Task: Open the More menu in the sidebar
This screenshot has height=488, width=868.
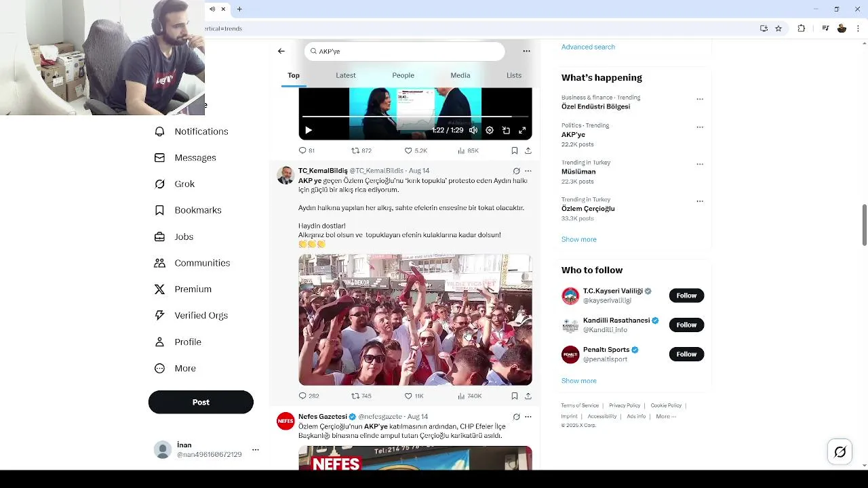Action: pos(176,368)
